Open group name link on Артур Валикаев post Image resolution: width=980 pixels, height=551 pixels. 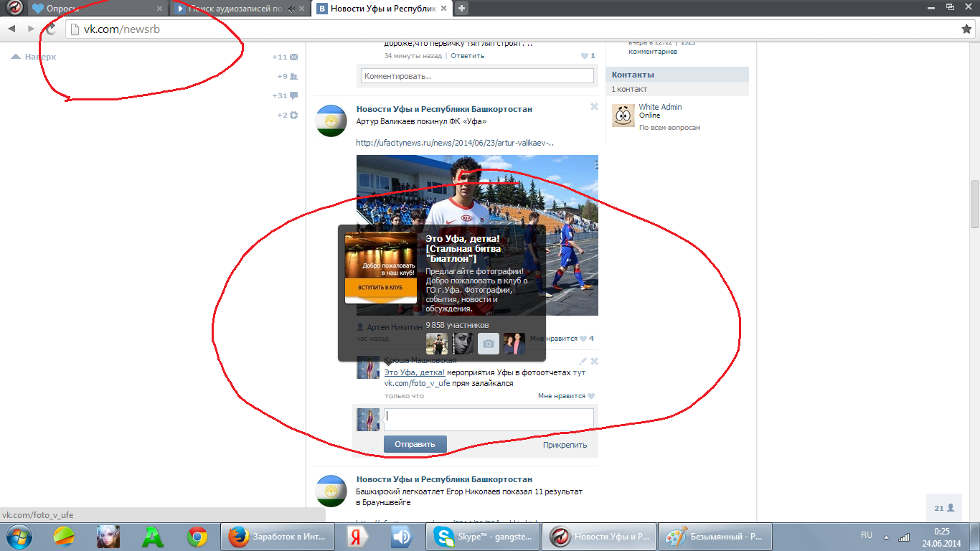pos(444,109)
